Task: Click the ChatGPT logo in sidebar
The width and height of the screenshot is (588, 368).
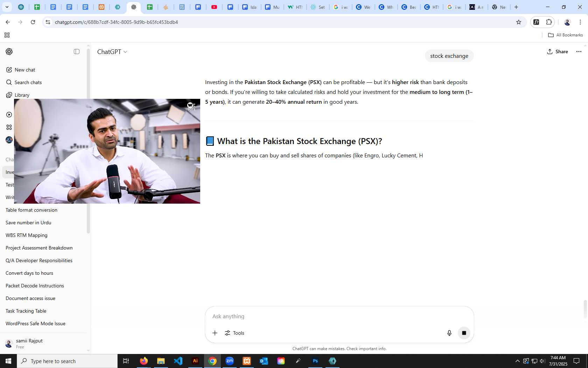Action: pyautogui.click(x=9, y=52)
